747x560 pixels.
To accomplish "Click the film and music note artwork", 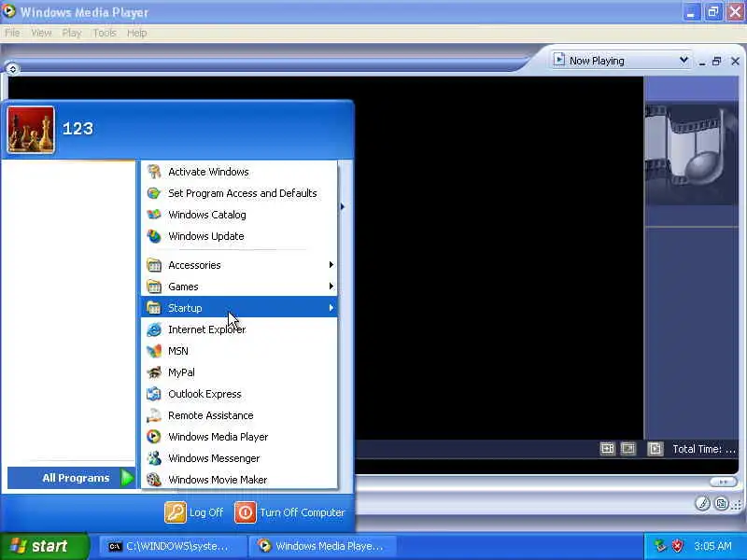I will [x=691, y=155].
